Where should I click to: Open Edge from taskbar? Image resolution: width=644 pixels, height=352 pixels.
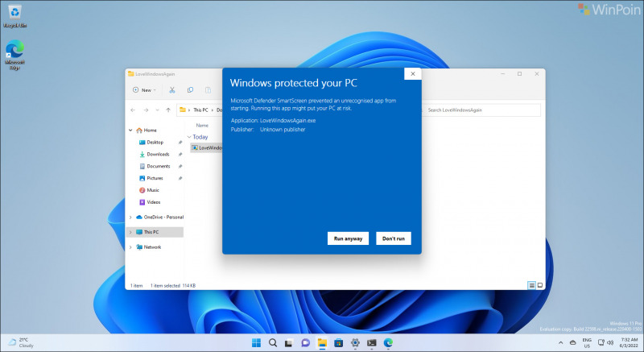[x=388, y=342]
